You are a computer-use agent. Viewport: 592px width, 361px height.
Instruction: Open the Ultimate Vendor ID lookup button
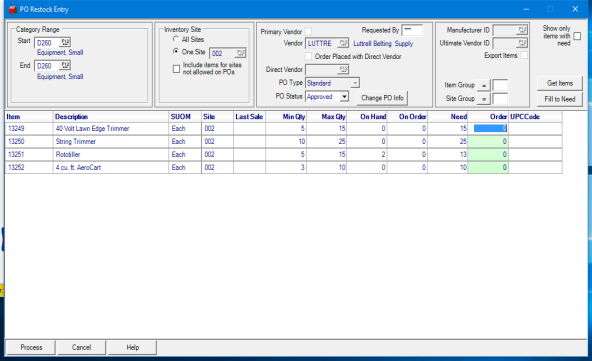(x=522, y=43)
